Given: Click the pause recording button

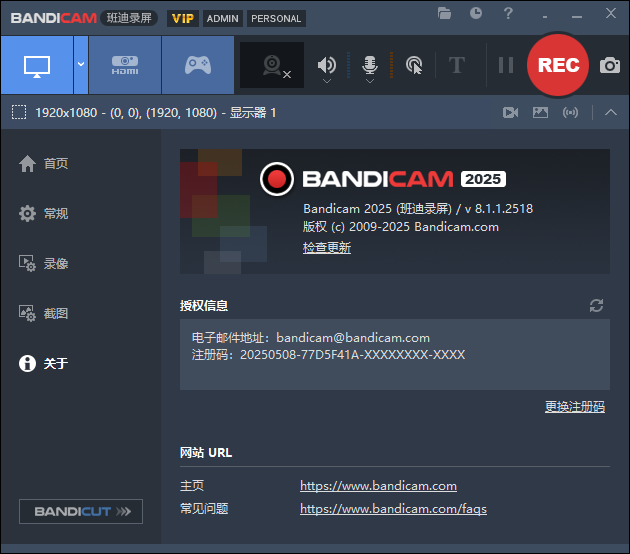Looking at the screenshot, I should coord(506,65).
